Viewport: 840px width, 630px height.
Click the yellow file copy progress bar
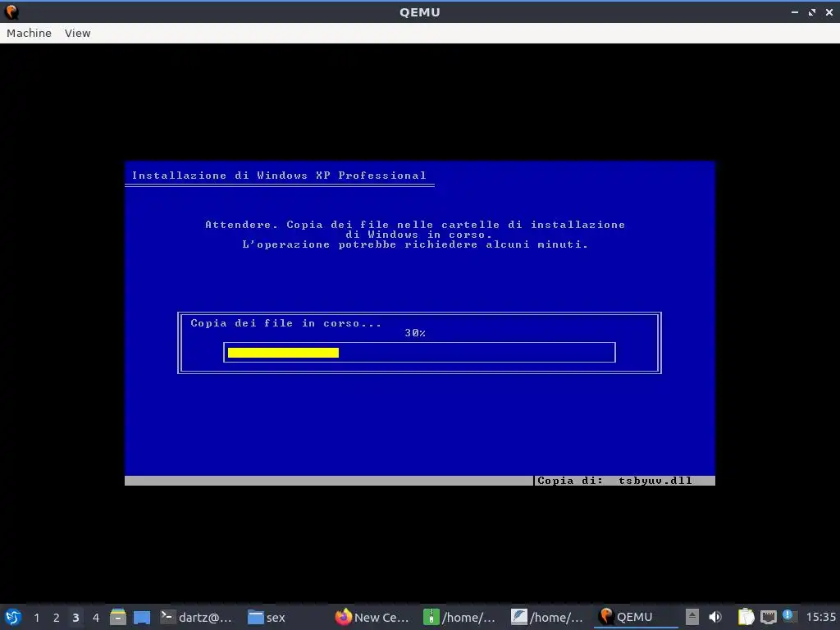[283, 353]
